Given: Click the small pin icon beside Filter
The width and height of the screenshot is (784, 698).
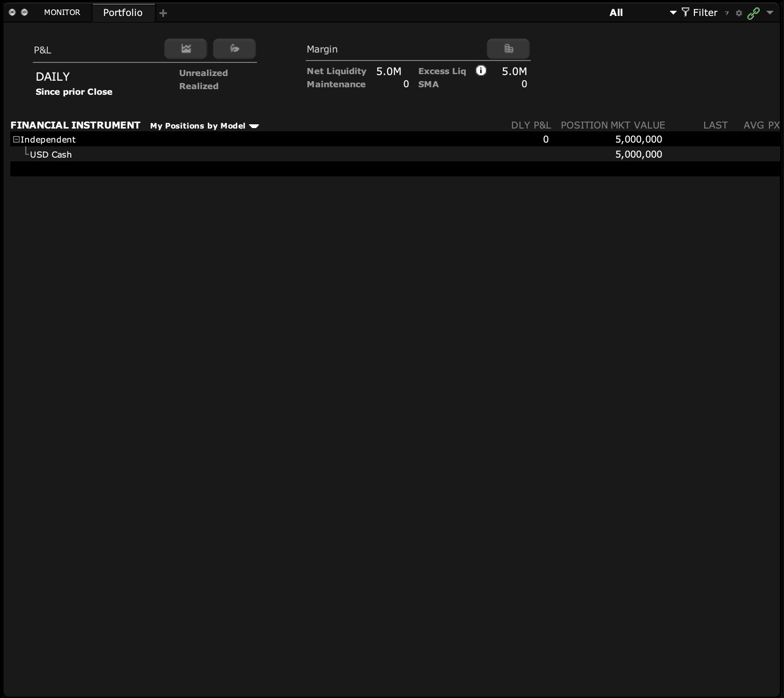Looking at the screenshot, I should coord(727,13).
